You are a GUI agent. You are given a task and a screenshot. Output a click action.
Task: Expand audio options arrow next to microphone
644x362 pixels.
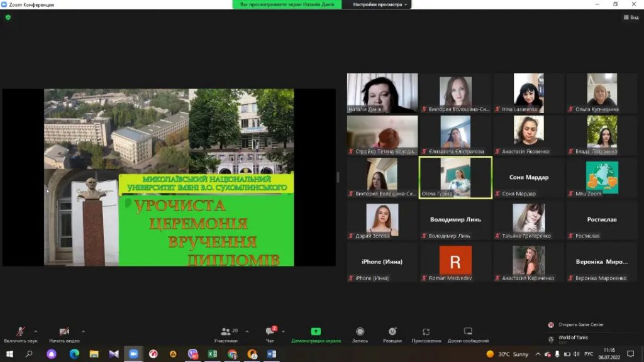[x=36, y=331]
